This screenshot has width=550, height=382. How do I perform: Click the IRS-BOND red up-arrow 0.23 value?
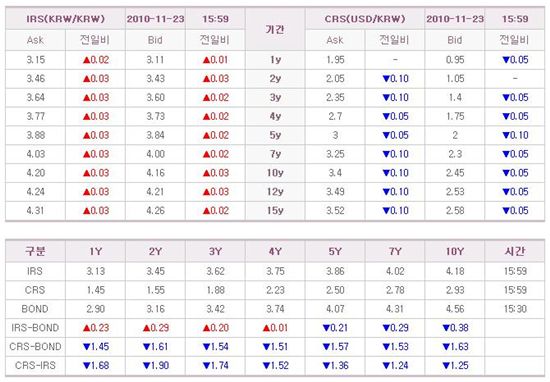click(96, 328)
